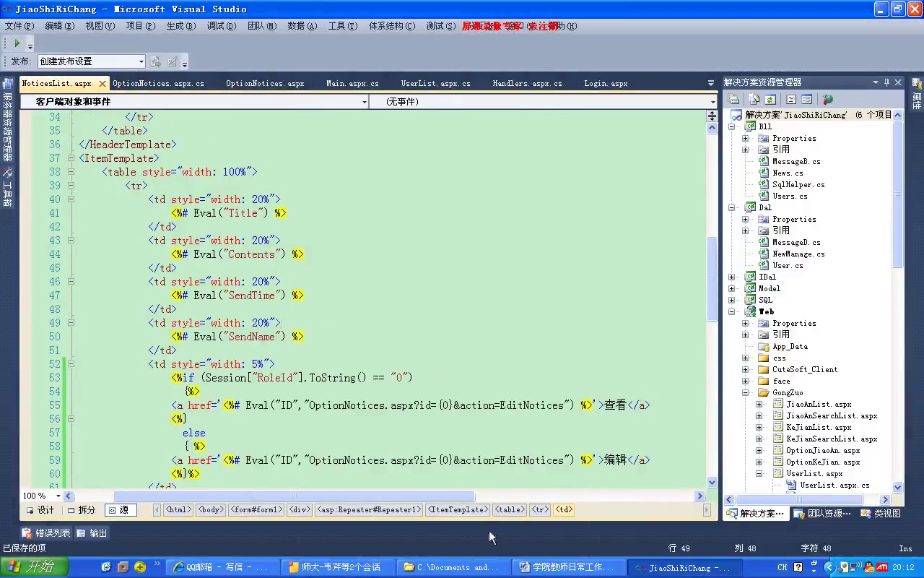Screen dimensions: 924x578
Task: Open the Windows Start button
Action: (35, 567)
